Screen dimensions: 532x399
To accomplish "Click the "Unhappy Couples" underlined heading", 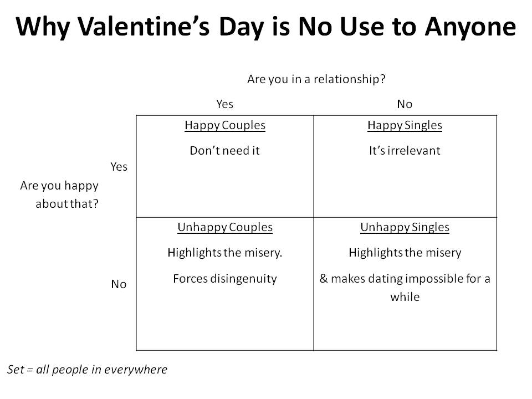I will click(224, 227).
